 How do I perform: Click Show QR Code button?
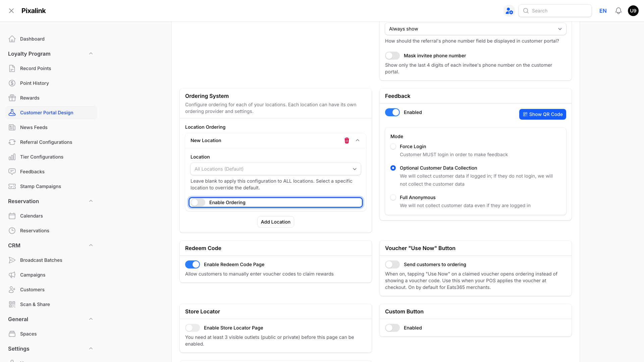tap(543, 114)
